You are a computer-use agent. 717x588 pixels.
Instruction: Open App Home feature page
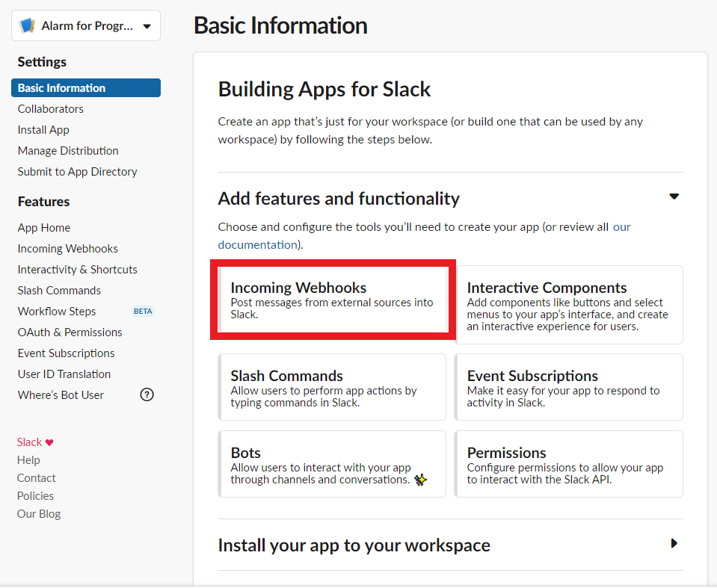pyautogui.click(x=44, y=228)
